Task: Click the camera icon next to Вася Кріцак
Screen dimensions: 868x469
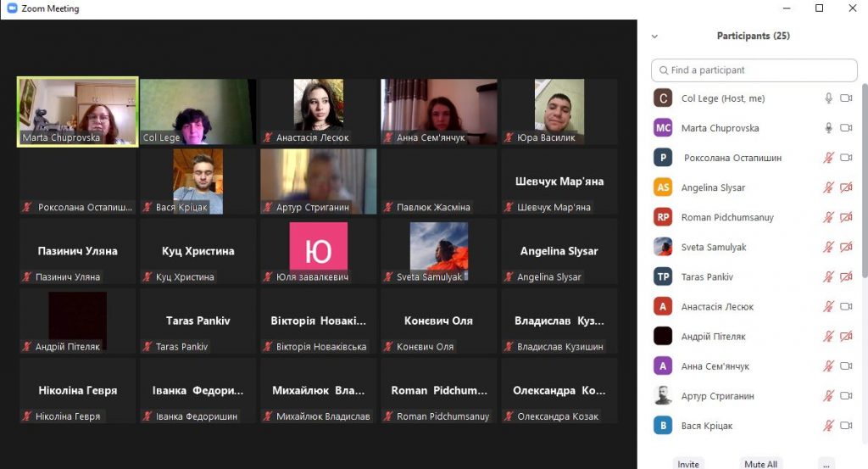Action: [x=845, y=426]
